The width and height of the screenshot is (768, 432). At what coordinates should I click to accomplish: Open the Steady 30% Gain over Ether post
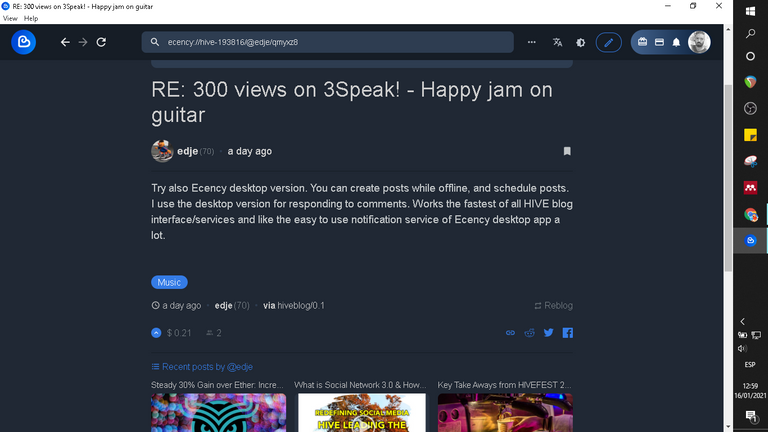point(217,385)
